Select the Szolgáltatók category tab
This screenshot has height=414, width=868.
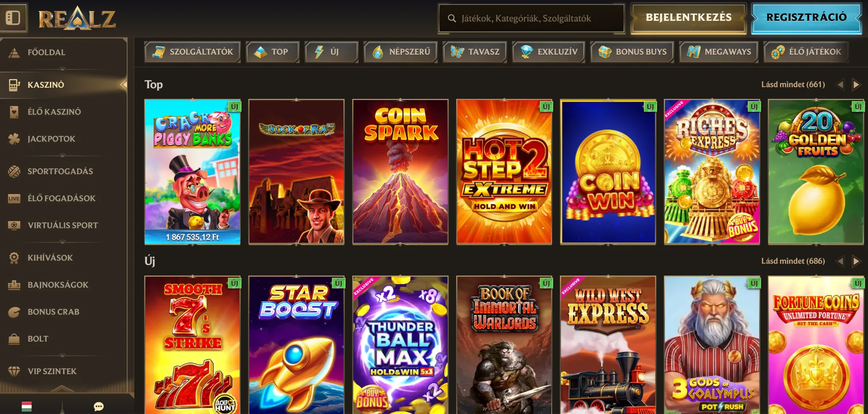point(192,52)
